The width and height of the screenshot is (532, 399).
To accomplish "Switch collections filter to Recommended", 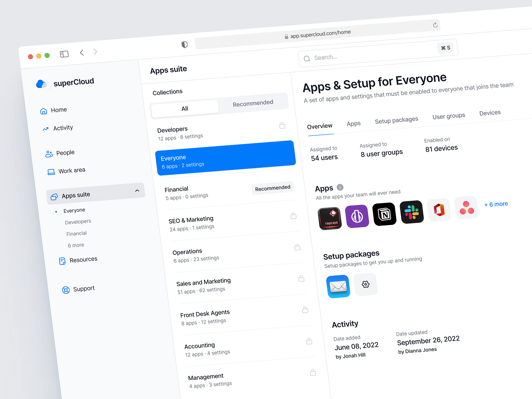I will [253, 103].
